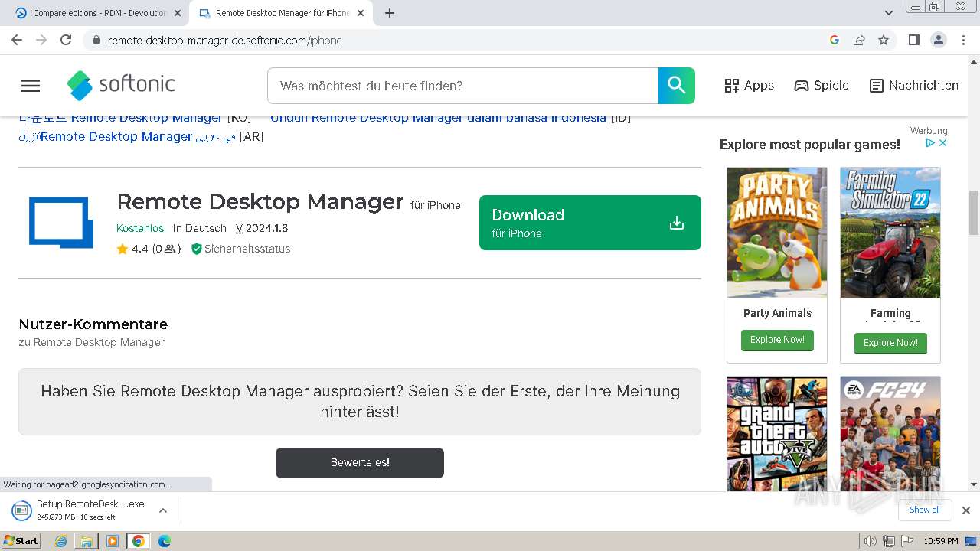Go forward in browser history
This screenshot has height=551, width=980.
pyautogui.click(x=41, y=40)
